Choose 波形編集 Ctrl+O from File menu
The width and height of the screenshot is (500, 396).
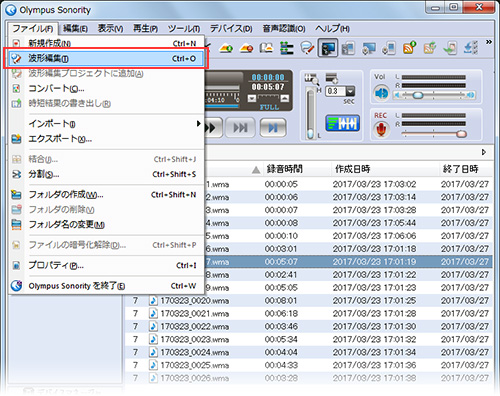coord(106,59)
